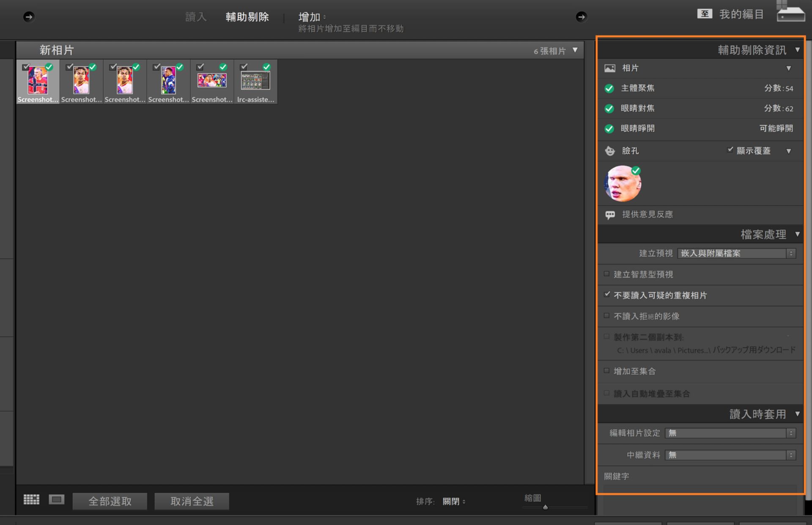Click the 新相片 section header
The image size is (812, 525).
coord(300,50)
